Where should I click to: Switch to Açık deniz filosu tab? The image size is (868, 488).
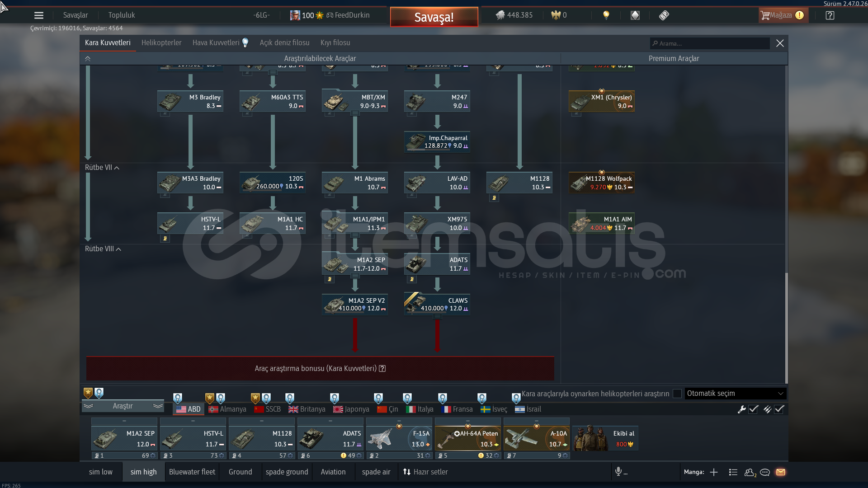click(284, 43)
